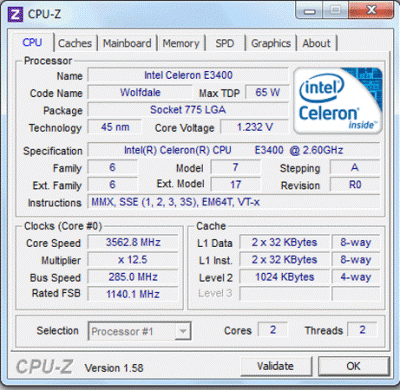This screenshot has width=400, height=390.
Task: Click the Validate button
Action: (x=275, y=366)
